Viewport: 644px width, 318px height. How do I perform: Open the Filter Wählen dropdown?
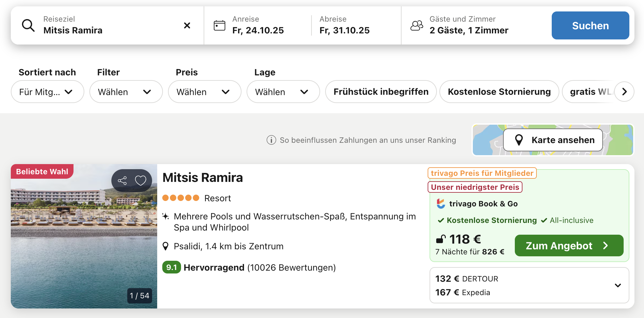[126, 92]
